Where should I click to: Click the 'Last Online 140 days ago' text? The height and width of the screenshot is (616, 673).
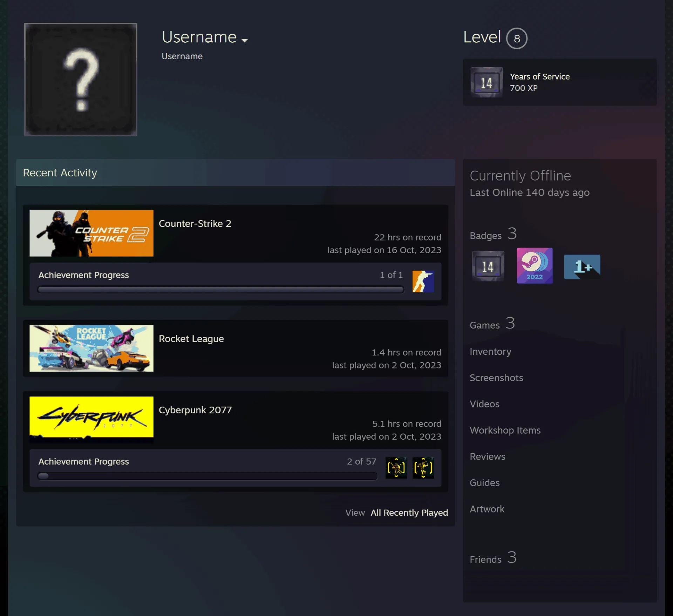(530, 192)
